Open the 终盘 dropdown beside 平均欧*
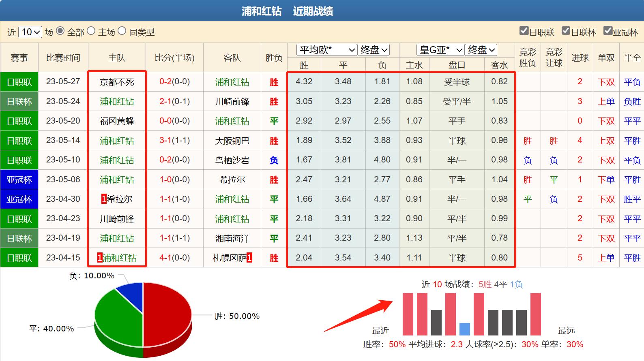The image size is (644, 361). tap(374, 50)
